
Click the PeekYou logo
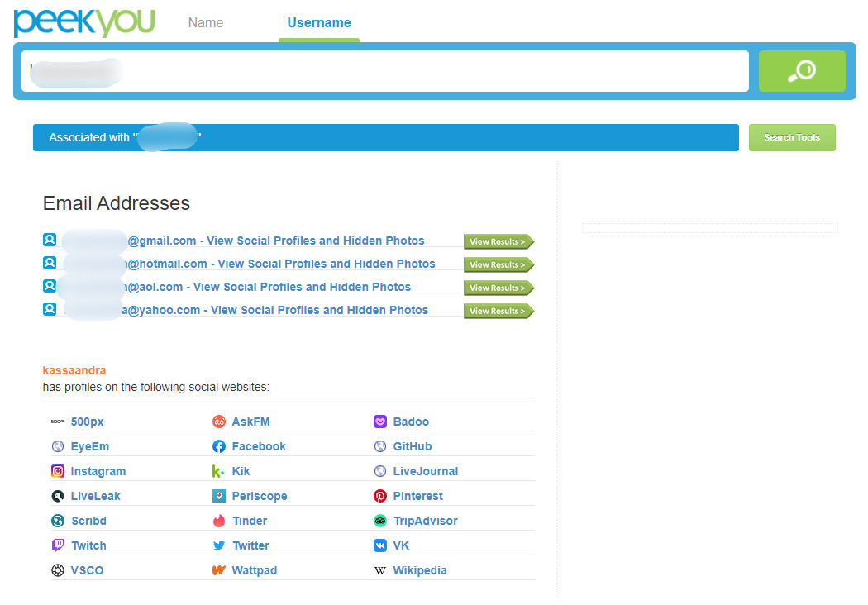(x=83, y=22)
